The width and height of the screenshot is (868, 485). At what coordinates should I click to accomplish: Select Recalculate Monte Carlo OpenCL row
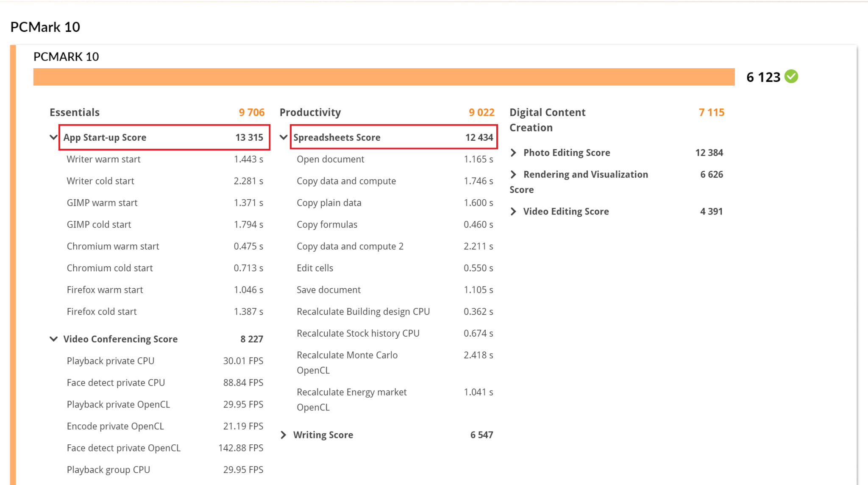[x=395, y=363]
